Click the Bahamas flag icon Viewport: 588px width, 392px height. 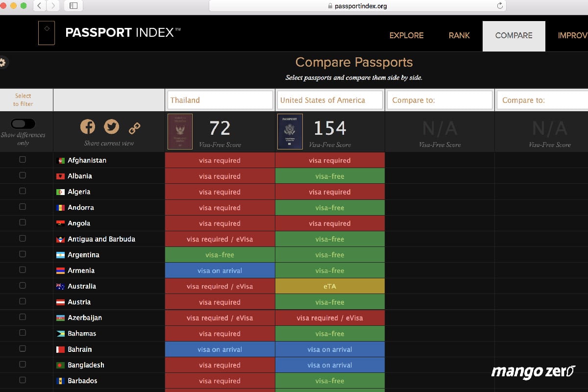[61, 333]
